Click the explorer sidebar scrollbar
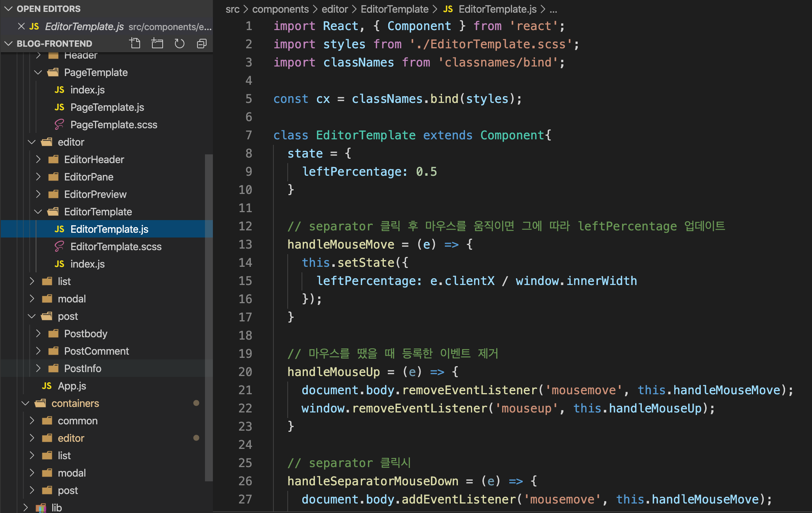Image resolution: width=812 pixels, height=513 pixels. coord(209,317)
